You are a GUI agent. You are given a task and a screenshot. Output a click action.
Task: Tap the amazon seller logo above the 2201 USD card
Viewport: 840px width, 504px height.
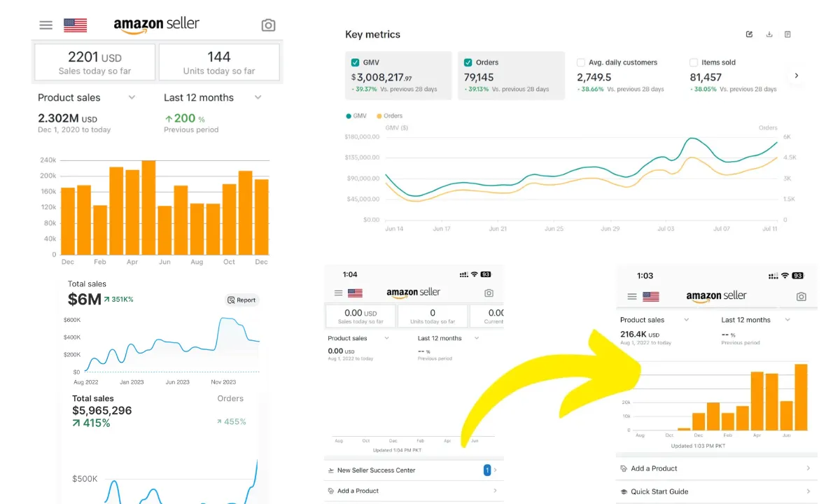coord(157,24)
